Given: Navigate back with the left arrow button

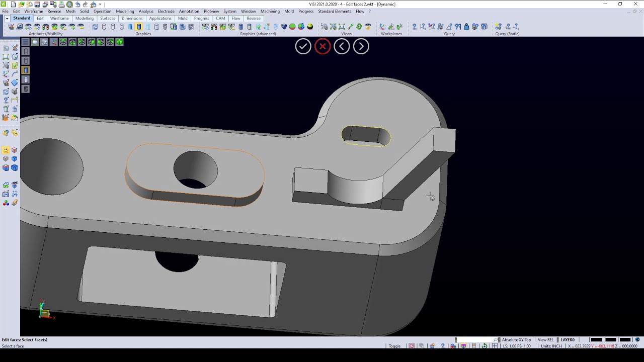Looking at the screenshot, I should [x=342, y=46].
